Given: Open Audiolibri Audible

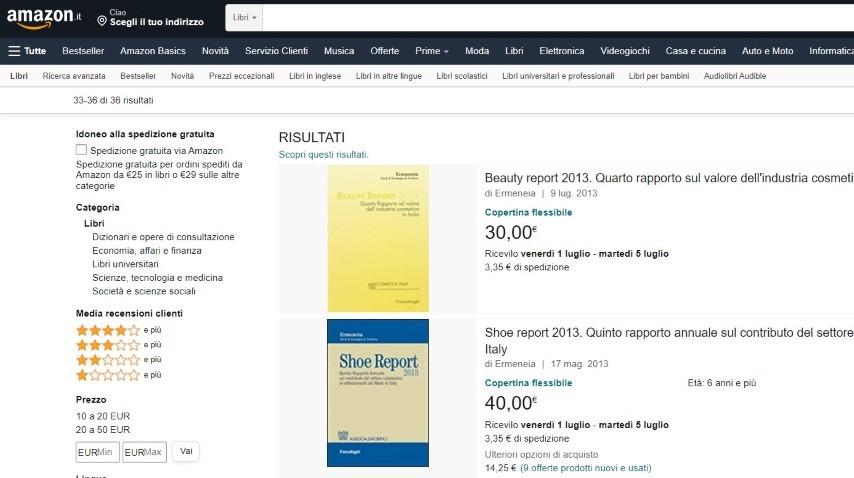Looking at the screenshot, I should [x=735, y=76].
